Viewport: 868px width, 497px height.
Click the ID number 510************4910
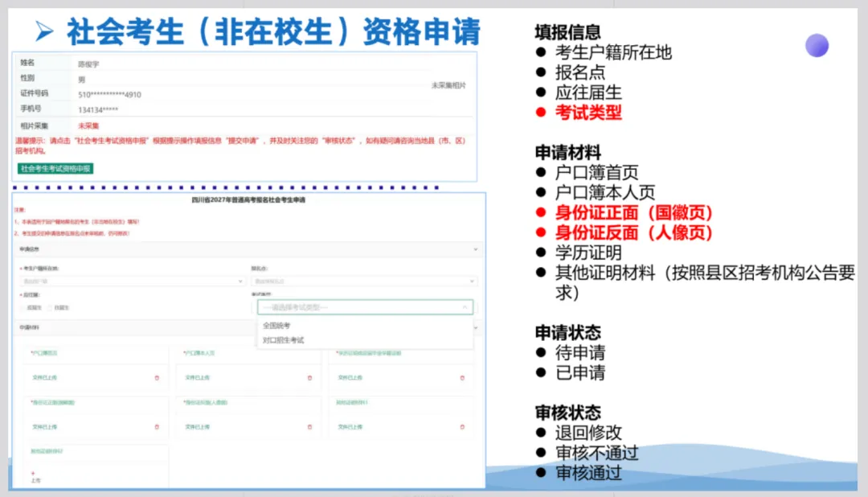coord(109,95)
